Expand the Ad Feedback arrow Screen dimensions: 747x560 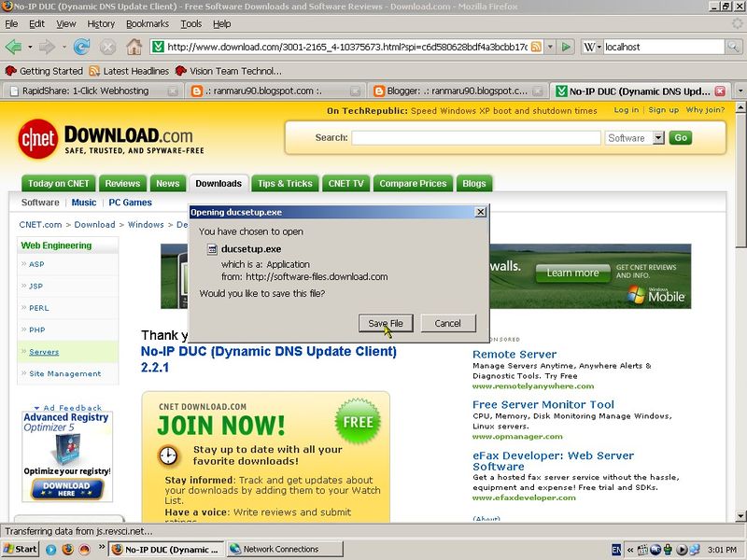click(36, 408)
